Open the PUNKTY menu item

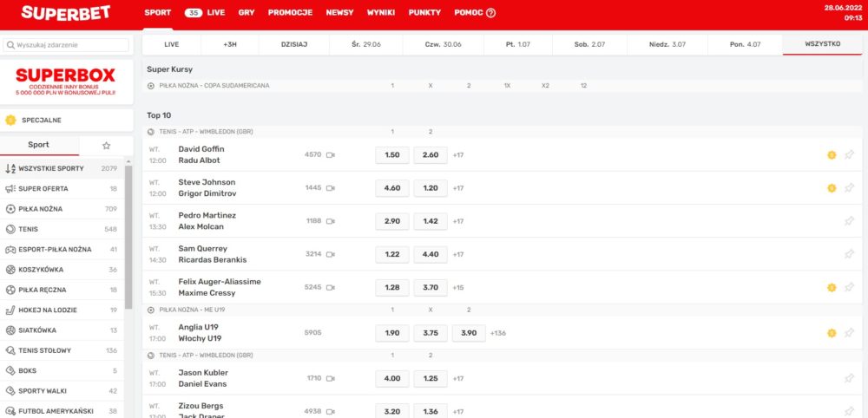tap(424, 13)
